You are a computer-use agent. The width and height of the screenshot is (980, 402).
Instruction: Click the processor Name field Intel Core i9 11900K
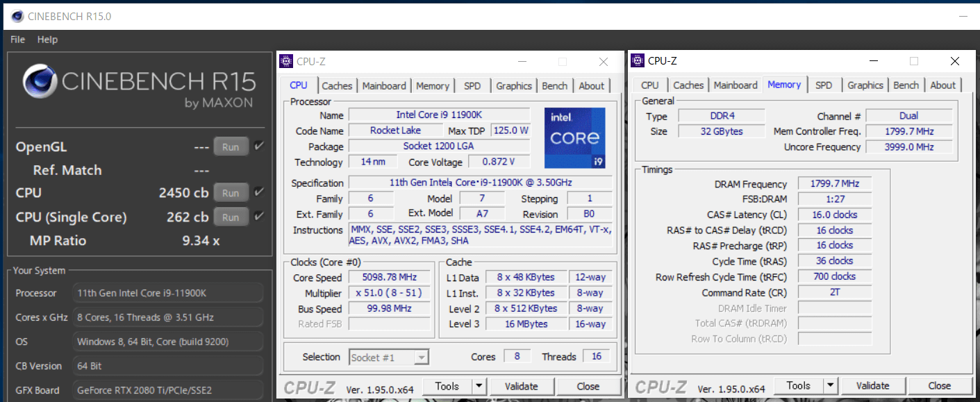pos(439,115)
